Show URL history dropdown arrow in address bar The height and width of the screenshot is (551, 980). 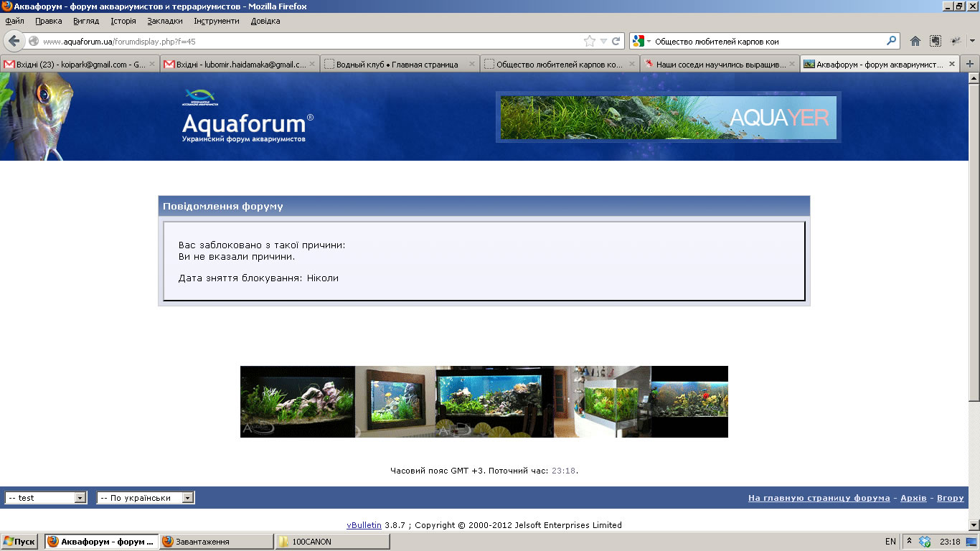coord(603,41)
